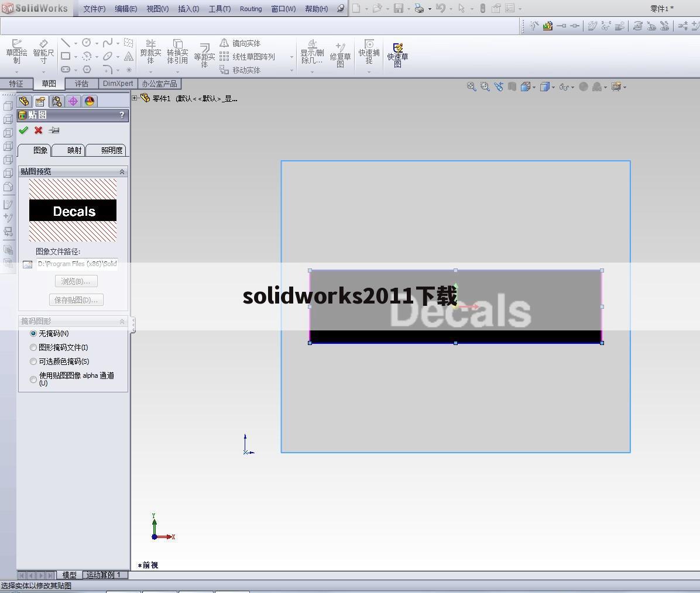The width and height of the screenshot is (700, 593).
Task: Select the Ellipse sketch tool
Action: (108, 56)
